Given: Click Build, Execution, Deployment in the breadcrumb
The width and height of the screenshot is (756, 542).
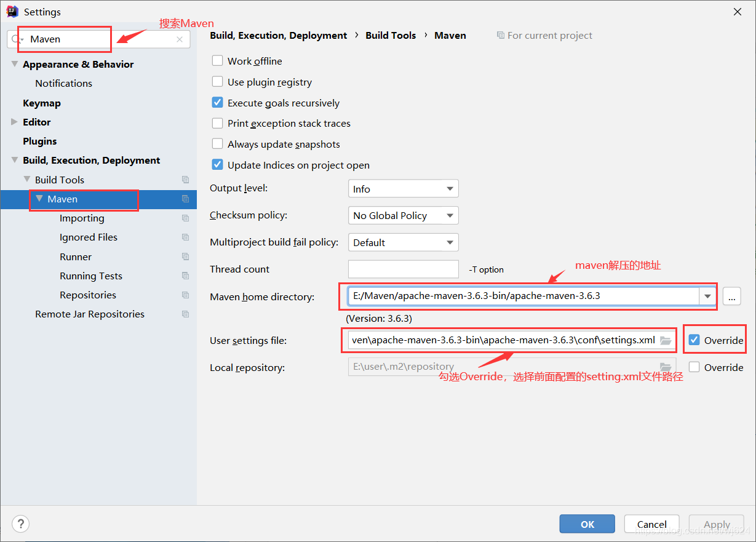Looking at the screenshot, I should [x=279, y=36].
